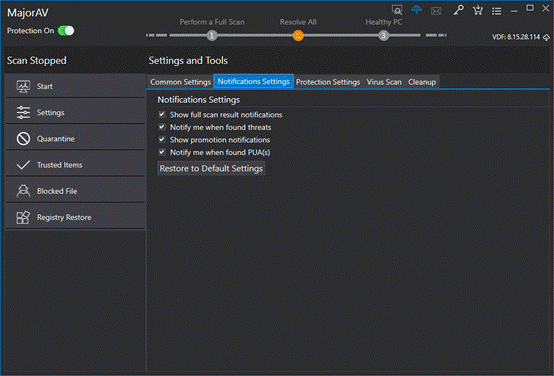Viewport: 554px width, 376px height.
Task: Open the Quarantine label in the sidebar
Action: (56, 139)
